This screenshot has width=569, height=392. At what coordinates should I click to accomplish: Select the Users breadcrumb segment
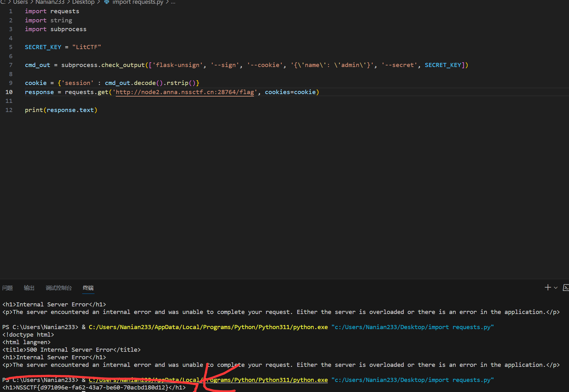(x=20, y=2)
